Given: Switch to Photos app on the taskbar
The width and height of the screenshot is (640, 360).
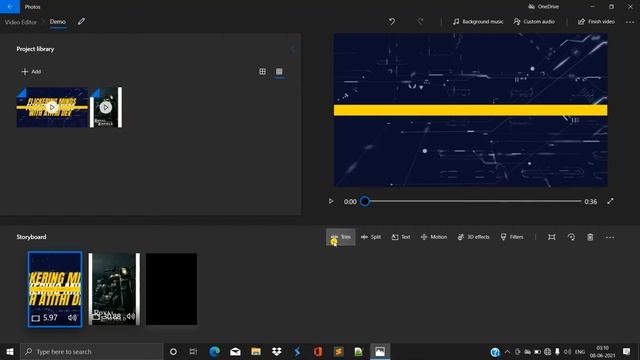Looking at the screenshot, I should (380, 351).
